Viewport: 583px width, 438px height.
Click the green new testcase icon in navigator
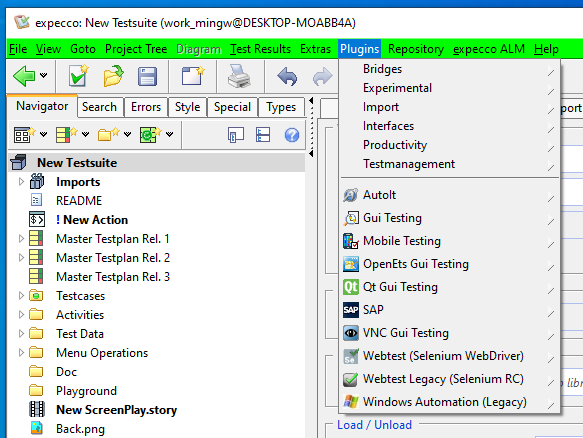point(150,134)
